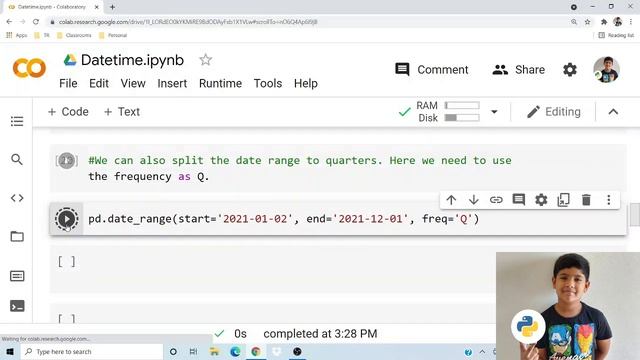This screenshot has width=640, height=360.
Task: Open the Google Drive file icon
Action: (x=70, y=60)
